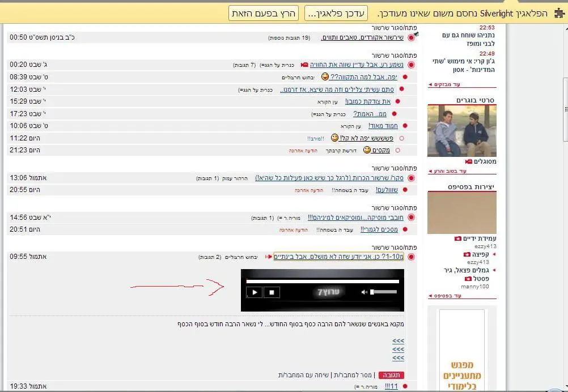Click the camera icon next to מסוגלים
Image resolution: width=568 pixels, height=392 pixels.
click(469, 161)
